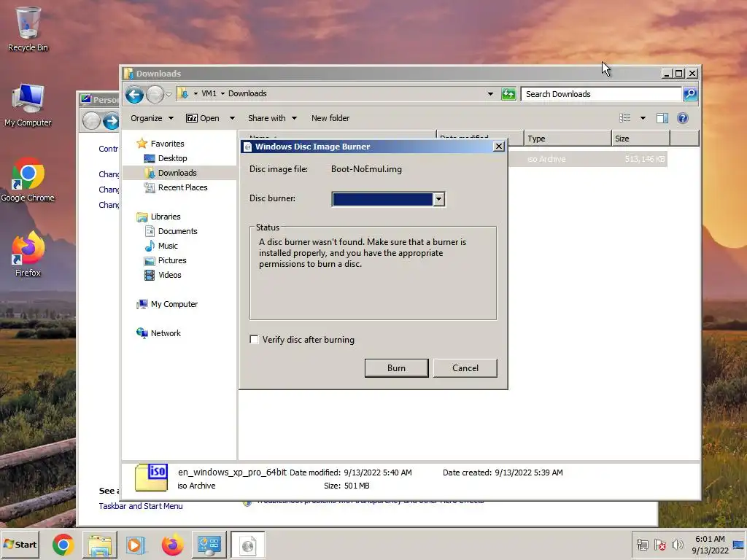This screenshot has height=560, width=747.
Task: Open Explorer help question mark icon
Action: click(x=683, y=118)
